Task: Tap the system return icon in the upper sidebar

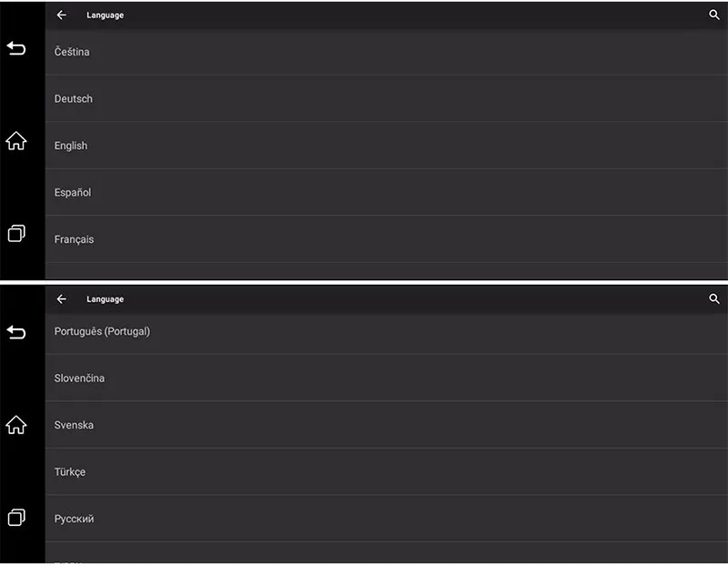Action: (x=16, y=48)
